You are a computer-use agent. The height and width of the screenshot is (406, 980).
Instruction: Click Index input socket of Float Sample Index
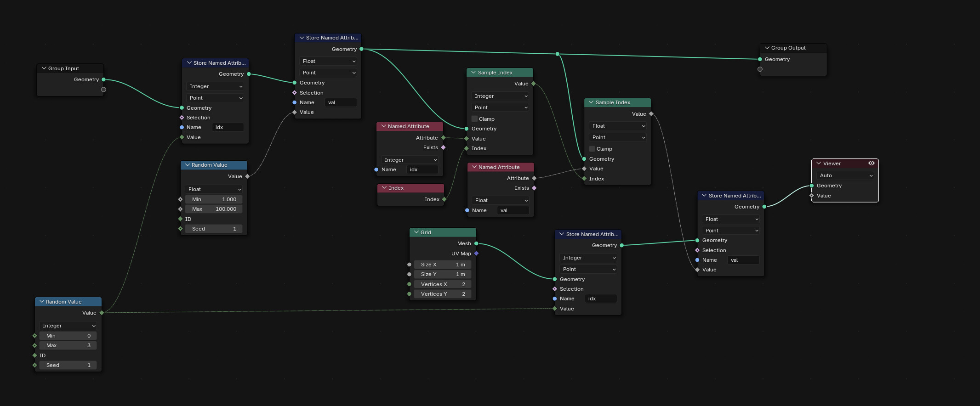(584, 179)
